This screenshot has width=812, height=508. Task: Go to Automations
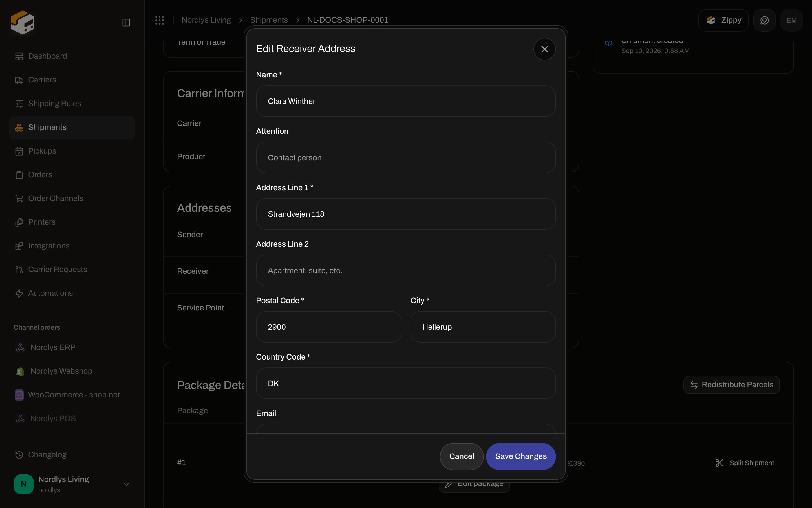pos(72,293)
